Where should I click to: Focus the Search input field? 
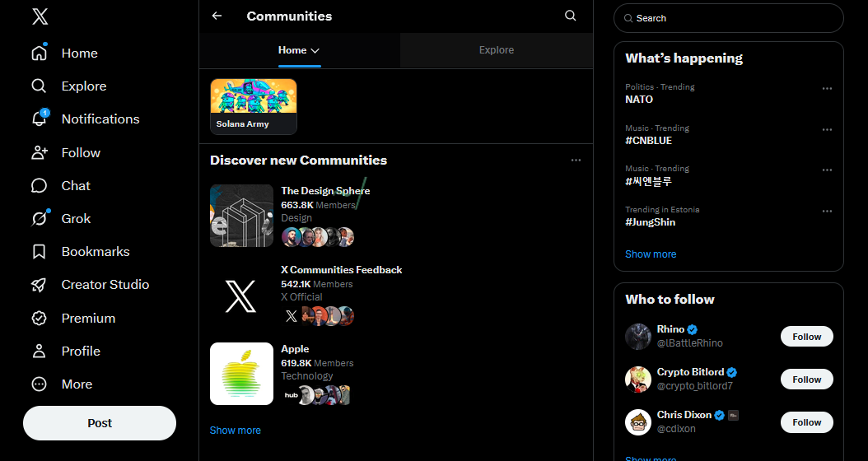pyautogui.click(x=729, y=18)
